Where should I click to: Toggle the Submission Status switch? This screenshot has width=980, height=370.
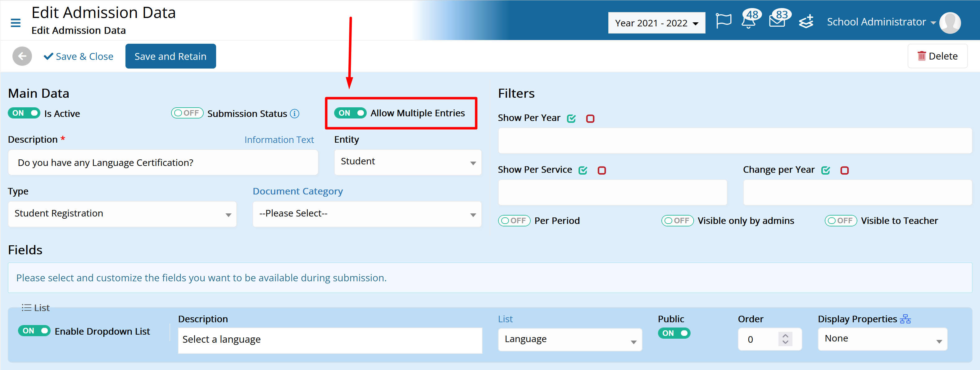pyautogui.click(x=187, y=113)
